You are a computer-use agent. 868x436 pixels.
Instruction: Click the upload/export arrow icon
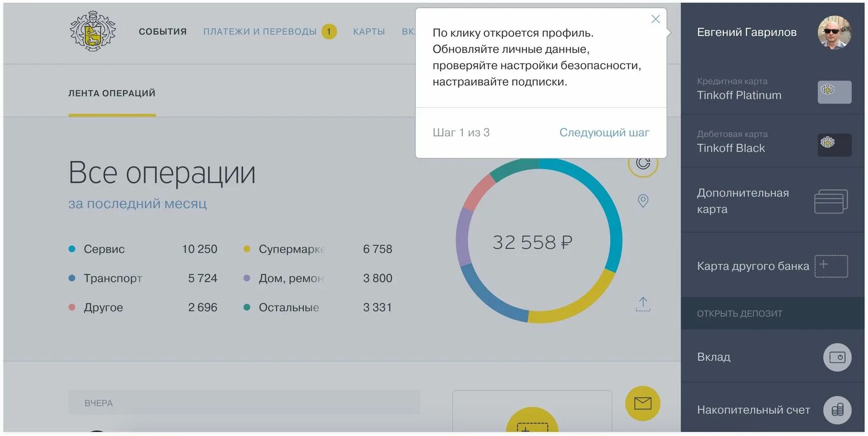pyautogui.click(x=643, y=305)
